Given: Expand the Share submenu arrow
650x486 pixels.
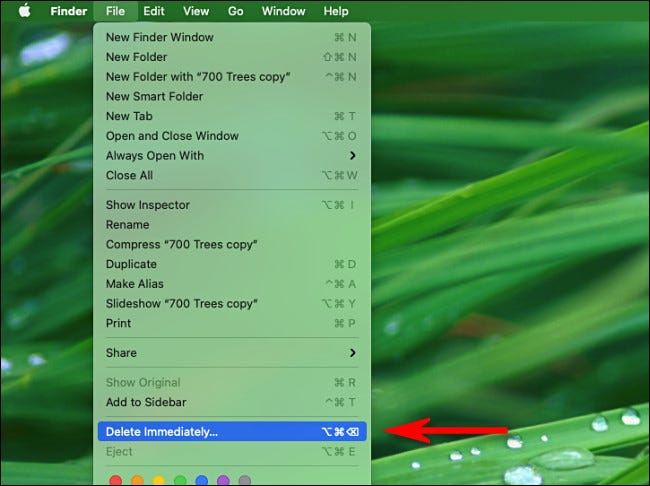Looking at the screenshot, I should (352, 353).
